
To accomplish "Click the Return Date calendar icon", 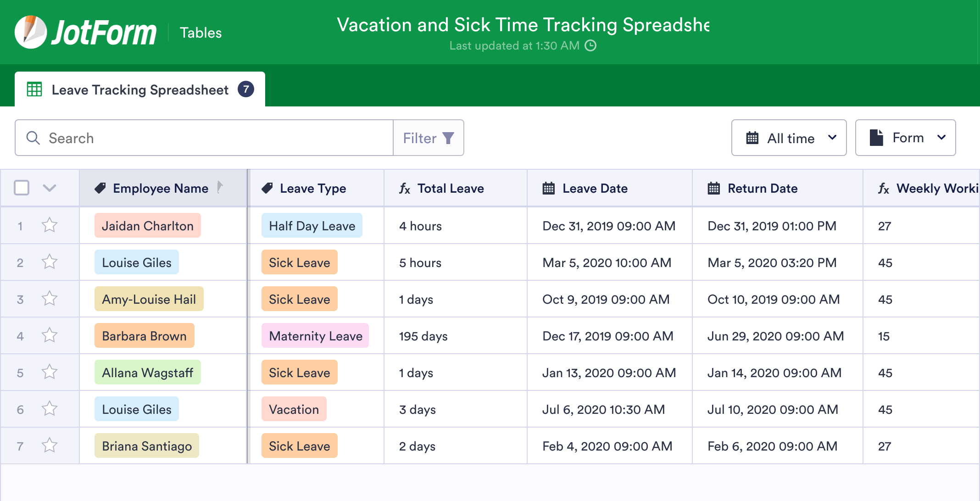I will (713, 188).
